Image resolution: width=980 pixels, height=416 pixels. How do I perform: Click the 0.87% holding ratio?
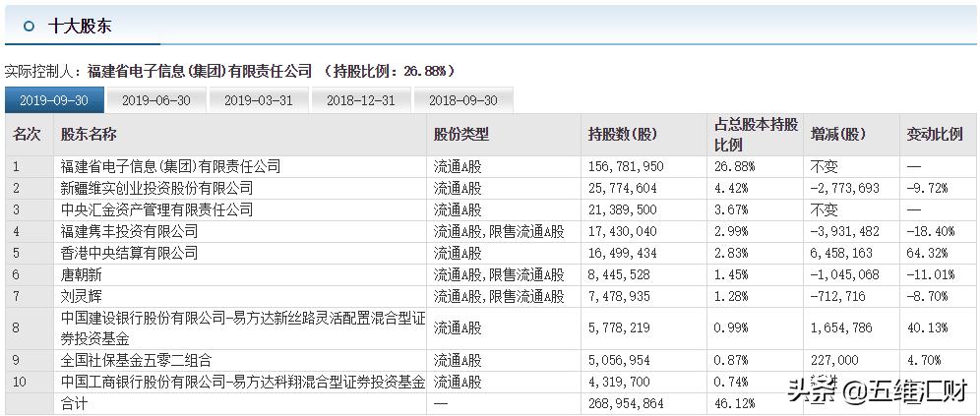(731, 360)
